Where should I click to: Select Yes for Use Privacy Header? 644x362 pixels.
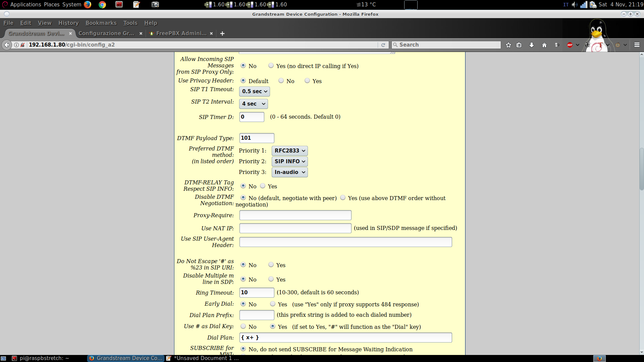pos(307,81)
